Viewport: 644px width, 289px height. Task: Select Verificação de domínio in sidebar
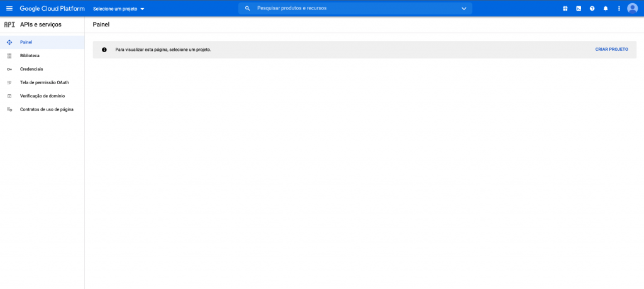[x=42, y=96]
